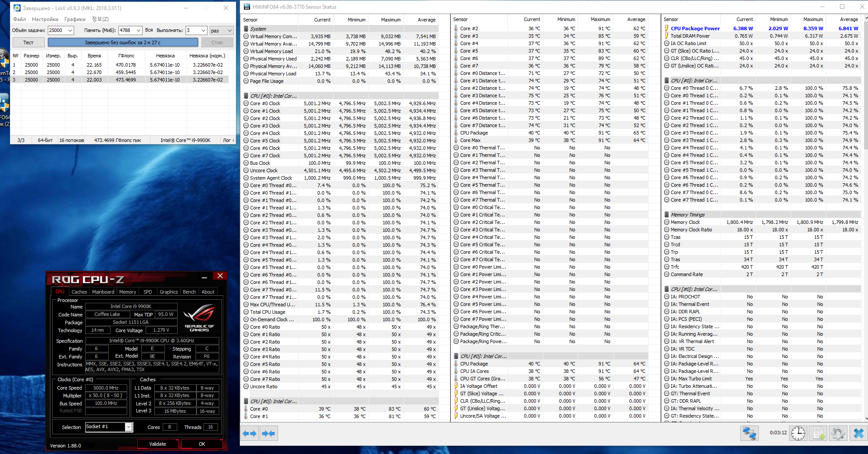The width and height of the screenshot is (868, 454).
Task: Open the Graphics tab in CPU-Z
Action: [x=169, y=292]
